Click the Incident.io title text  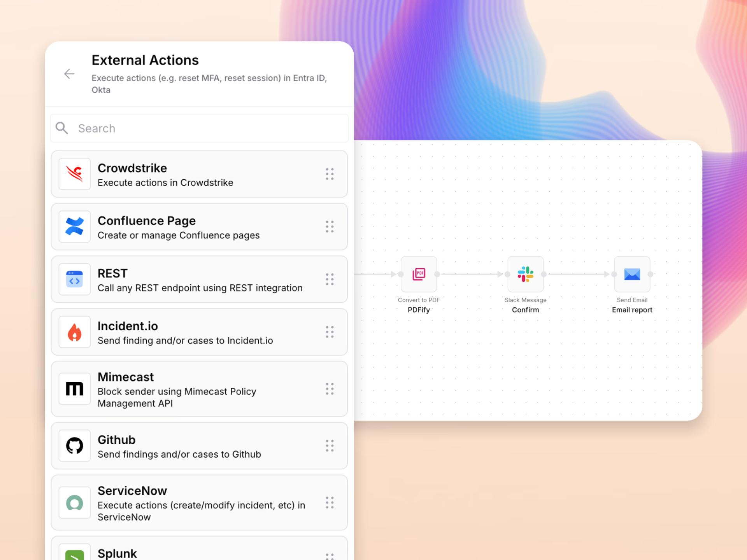coord(128,326)
